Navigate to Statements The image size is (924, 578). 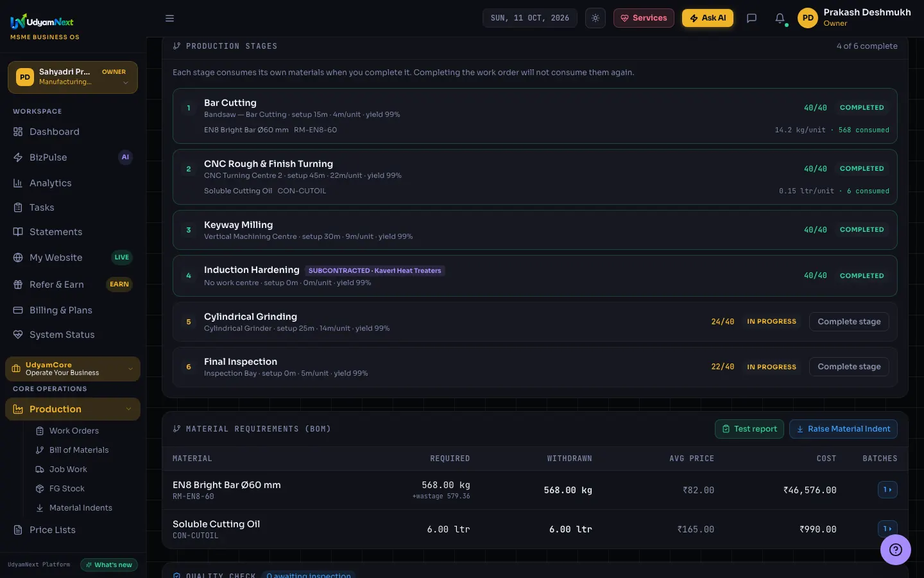[73, 232]
